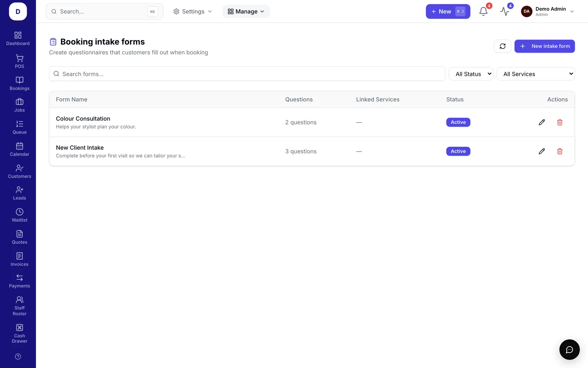Click Active badge for New Client Intake

click(458, 151)
